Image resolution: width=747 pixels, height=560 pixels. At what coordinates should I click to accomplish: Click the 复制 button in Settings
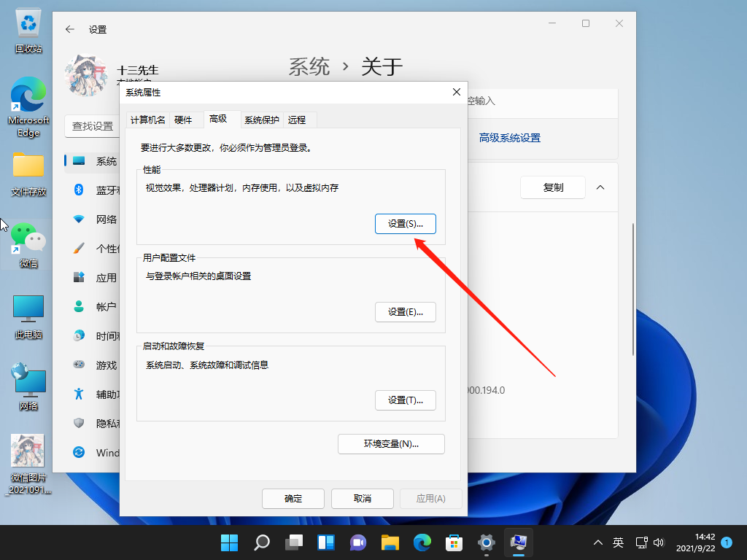pos(553,187)
